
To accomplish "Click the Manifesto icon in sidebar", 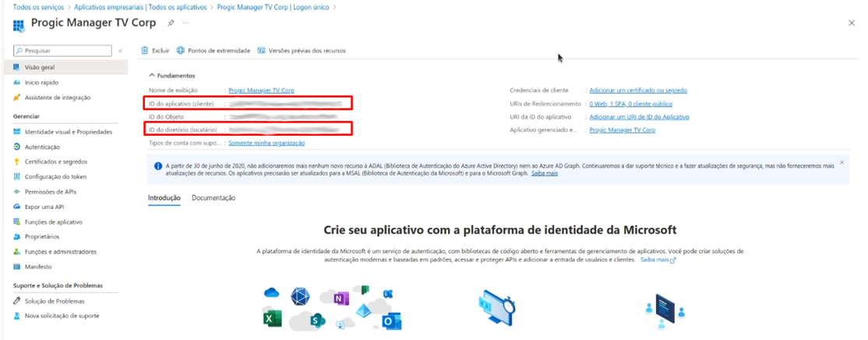I will tap(16, 267).
